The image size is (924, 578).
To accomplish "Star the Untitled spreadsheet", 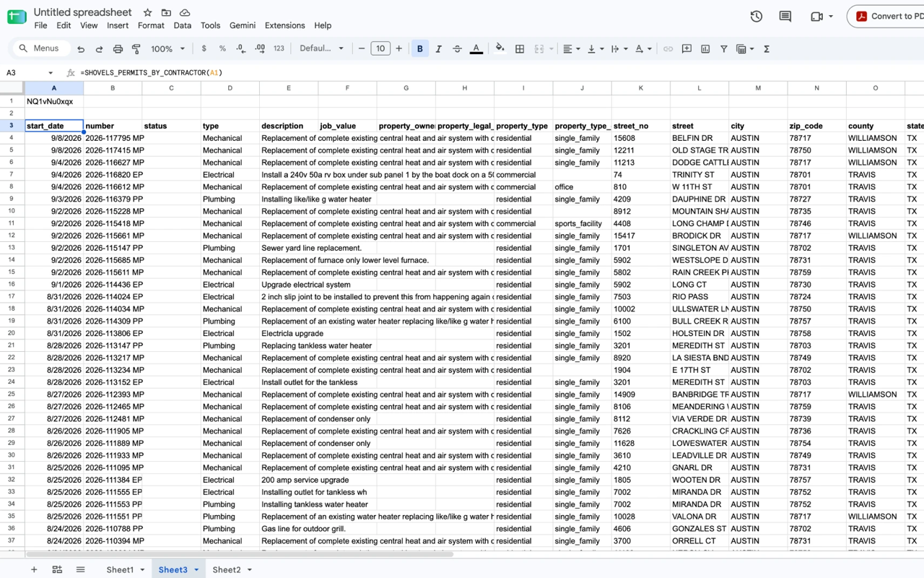I will tap(147, 12).
